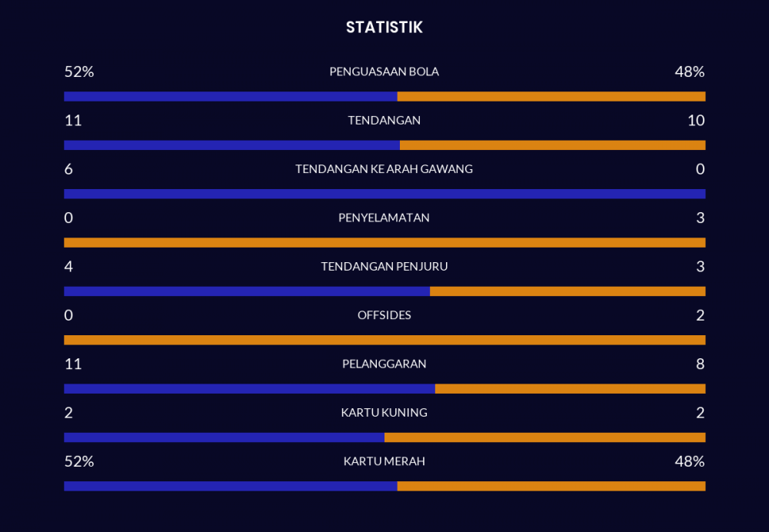Click the blue bar under Tendangan ke Arah Gawang

click(384, 194)
